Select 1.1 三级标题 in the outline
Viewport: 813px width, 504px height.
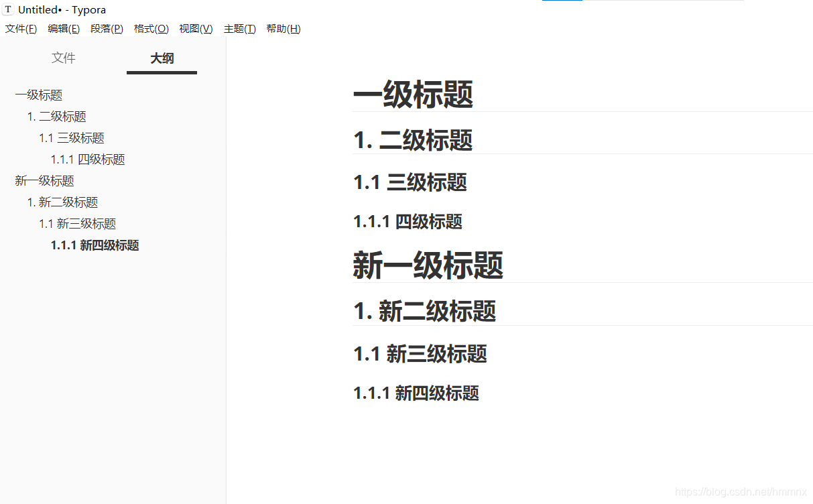72,137
